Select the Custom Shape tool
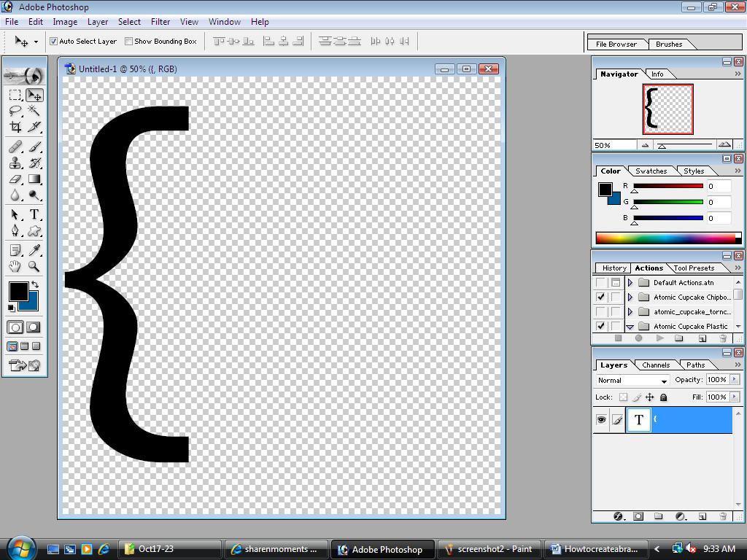The height and width of the screenshot is (560, 747). (34, 231)
